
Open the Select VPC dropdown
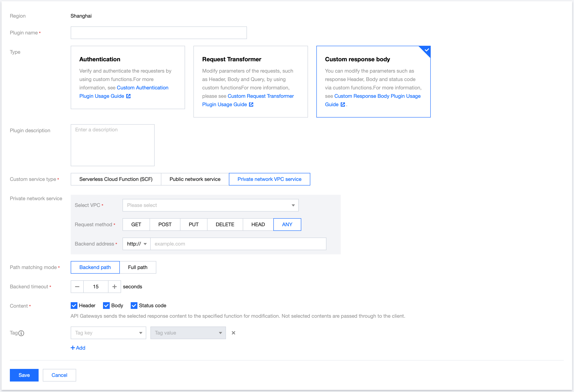point(210,205)
